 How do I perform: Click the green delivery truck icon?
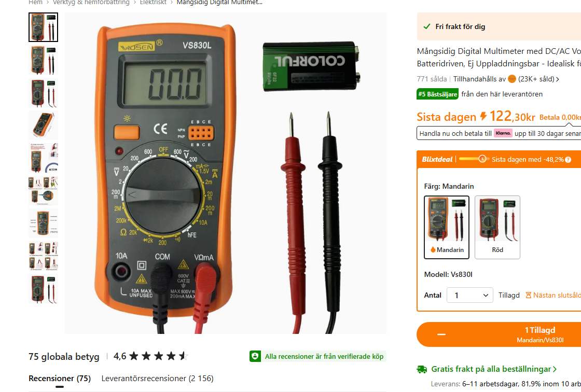pos(422,369)
